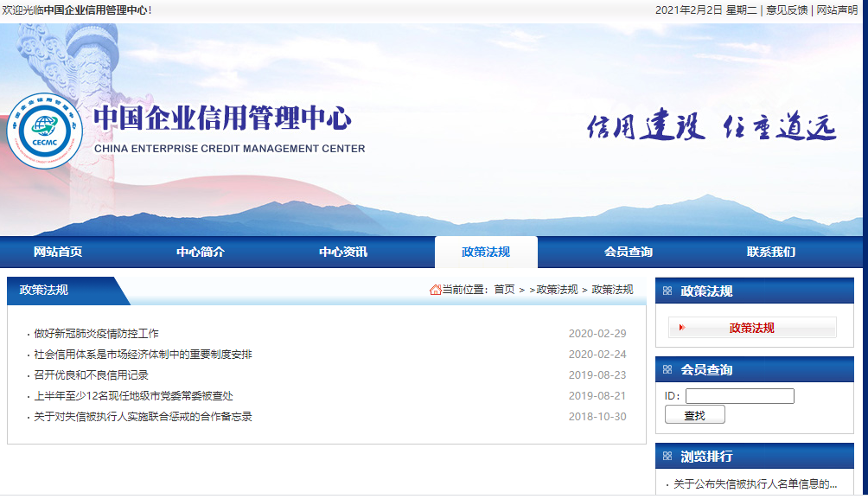The image size is (868, 499).
Task: Click the grid icon next to 浏览排行
Action: click(x=667, y=456)
